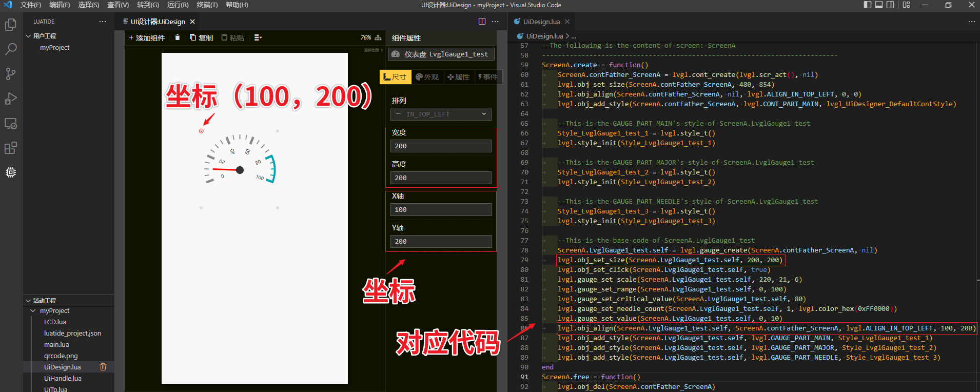Open more actions for UI designer editor group

(495, 22)
